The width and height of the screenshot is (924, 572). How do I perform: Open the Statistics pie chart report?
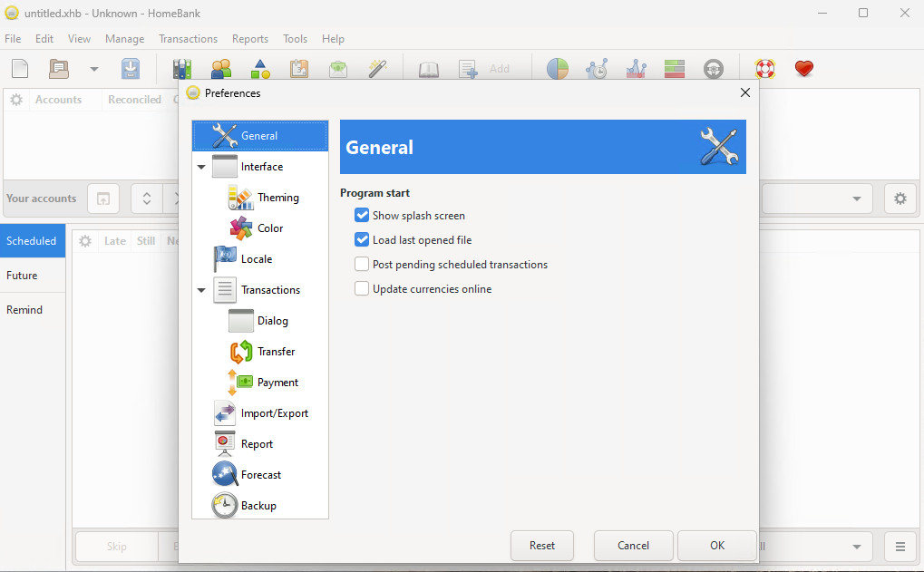558,69
